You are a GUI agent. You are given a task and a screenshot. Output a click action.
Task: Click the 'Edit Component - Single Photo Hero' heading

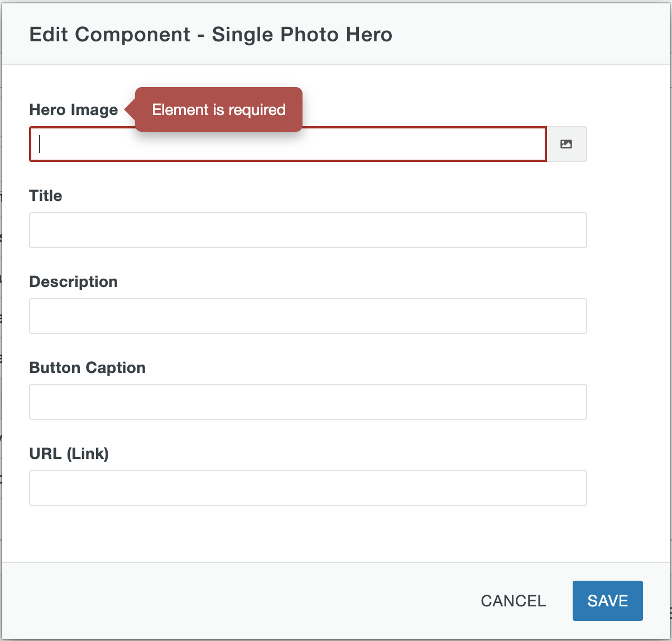(210, 35)
